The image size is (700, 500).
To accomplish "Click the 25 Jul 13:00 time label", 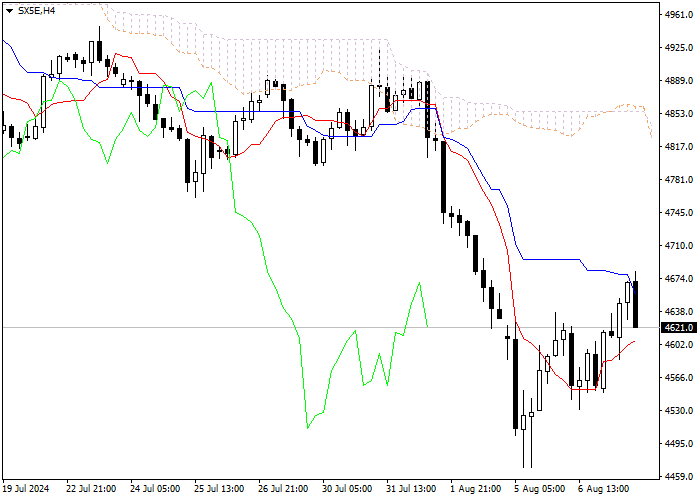I will pos(219,488).
